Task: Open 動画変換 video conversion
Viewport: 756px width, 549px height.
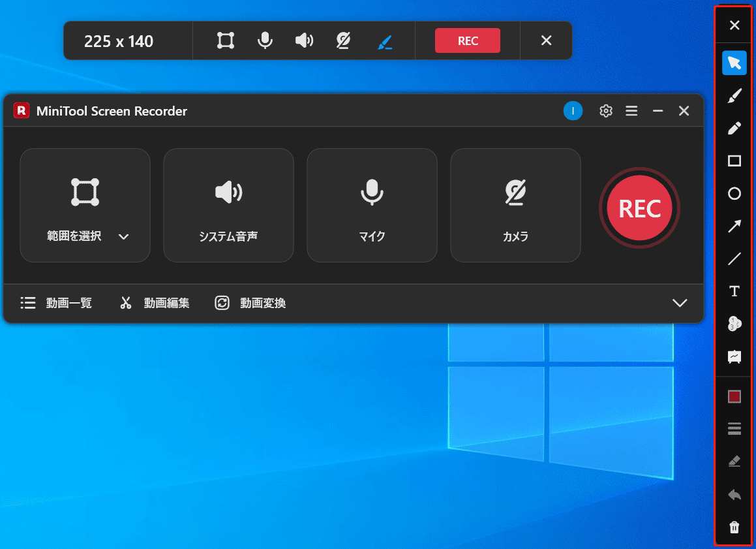Action: (250, 303)
